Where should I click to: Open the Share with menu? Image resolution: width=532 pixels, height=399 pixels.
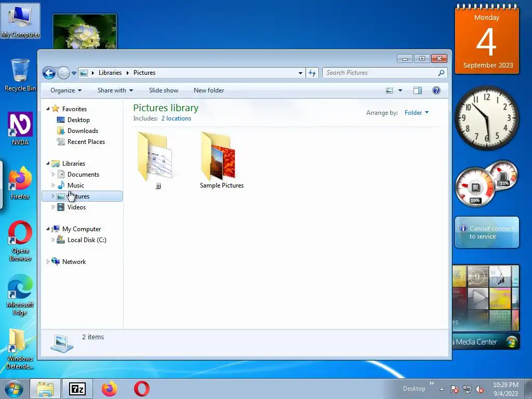(x=115, y=90)
